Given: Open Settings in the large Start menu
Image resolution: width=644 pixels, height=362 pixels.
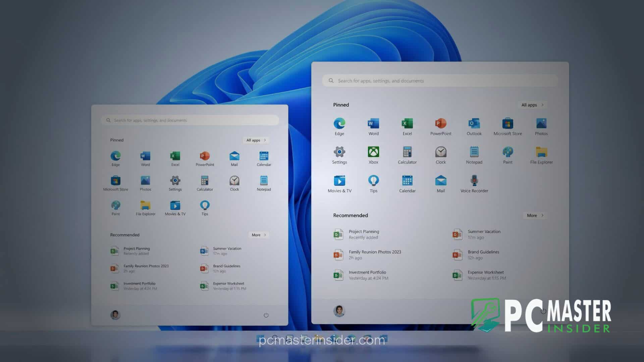Looking at the screenshot, I should click(339, 155).
